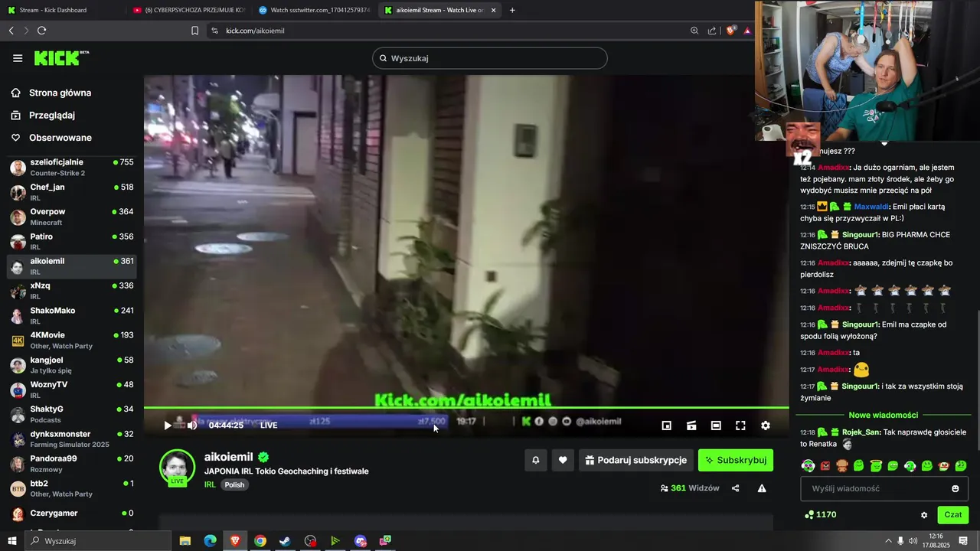Switch to Stream - Kick Dashboard tab
Screen dimensions: 980x551
tap(61, 10)
